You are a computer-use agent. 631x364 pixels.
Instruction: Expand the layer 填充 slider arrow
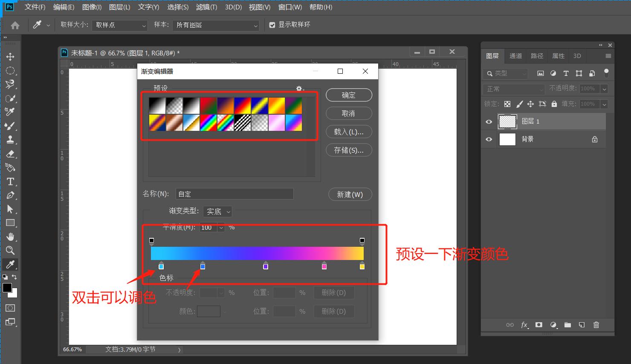click(604, 104)
